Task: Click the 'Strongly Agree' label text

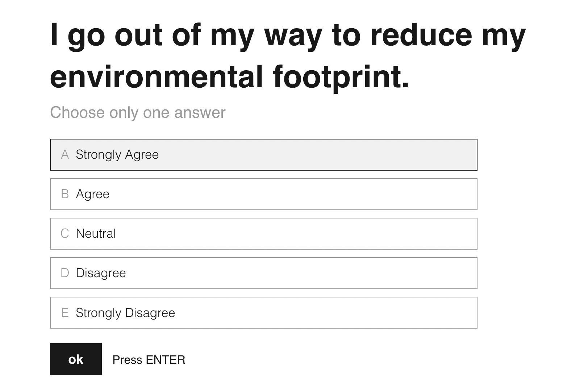Action: 117,155
